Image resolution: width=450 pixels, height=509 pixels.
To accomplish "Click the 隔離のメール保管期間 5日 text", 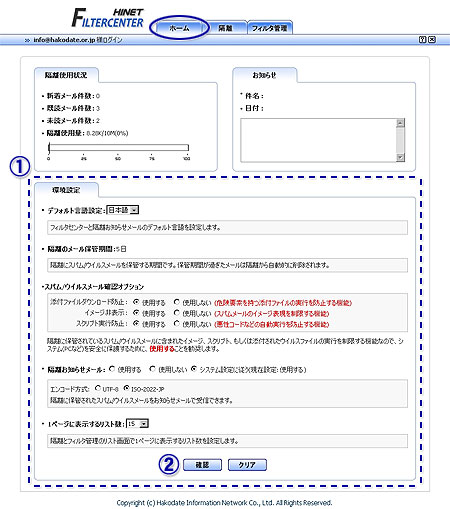I will pyautogui.click(x=87, y=249).
